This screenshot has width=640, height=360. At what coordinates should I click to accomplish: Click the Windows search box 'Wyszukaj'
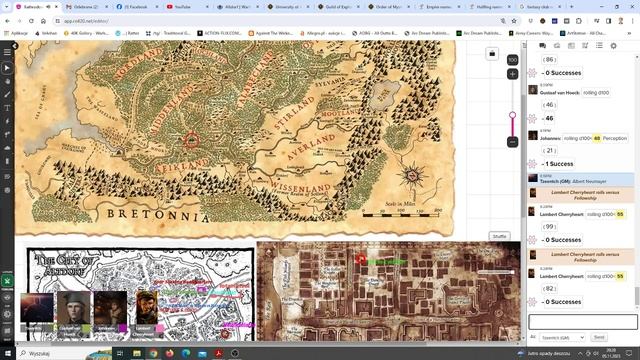pos(65,353)
